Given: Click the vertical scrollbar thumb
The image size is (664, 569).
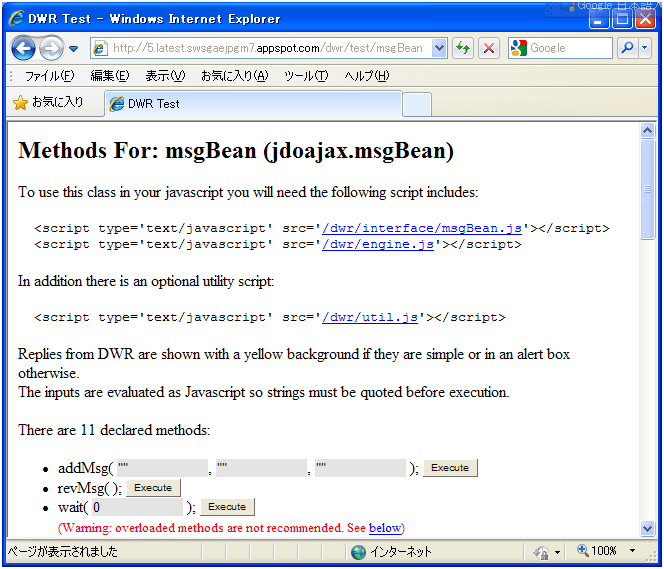Looking at the screenshot, I should (647, 189).
